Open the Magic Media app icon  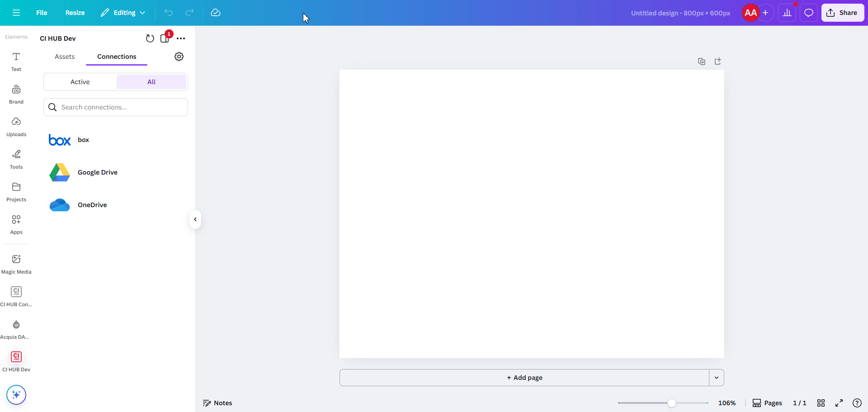(x=16, y=259)
